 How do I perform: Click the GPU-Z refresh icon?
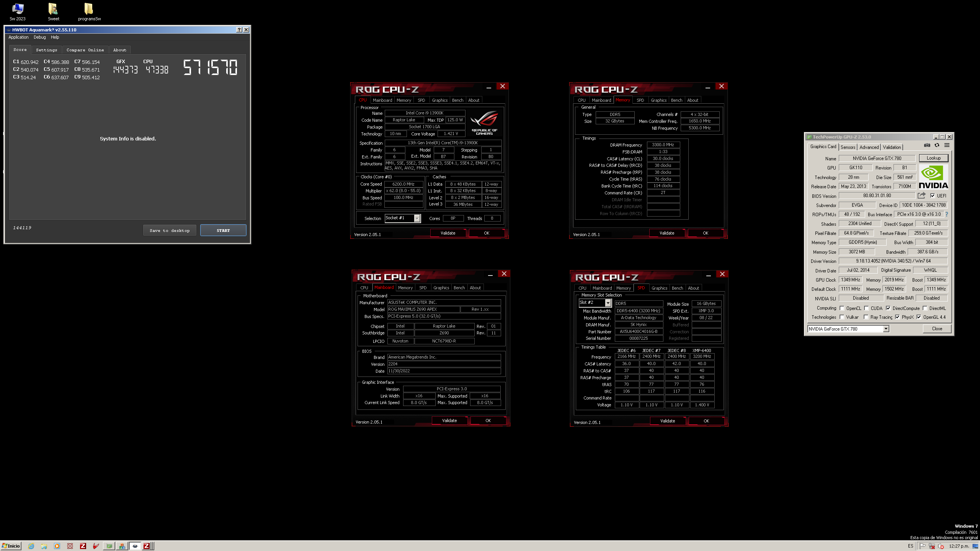click(937, 145)
